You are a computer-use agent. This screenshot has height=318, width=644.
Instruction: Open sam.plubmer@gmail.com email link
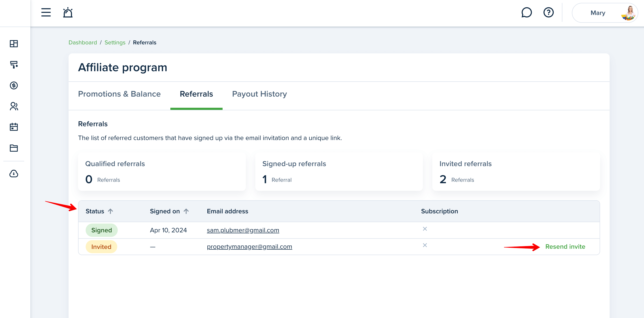pos(243,230)
